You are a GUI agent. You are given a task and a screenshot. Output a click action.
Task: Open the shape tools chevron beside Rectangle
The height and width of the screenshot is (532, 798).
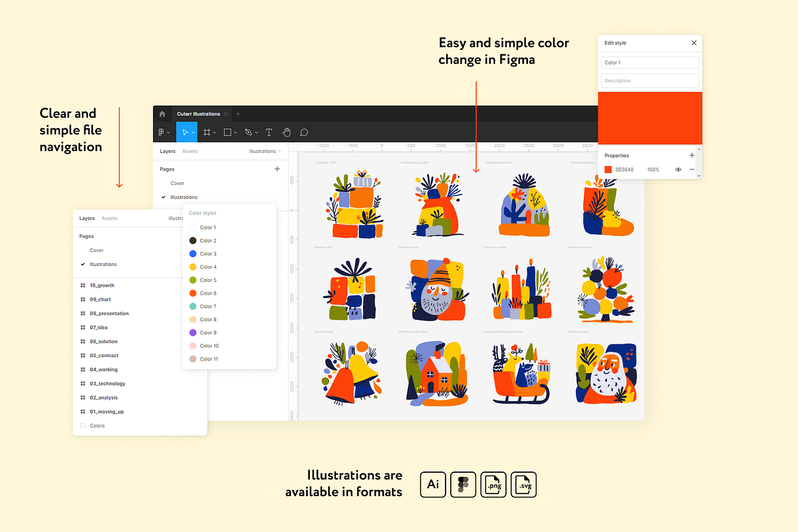235,132
